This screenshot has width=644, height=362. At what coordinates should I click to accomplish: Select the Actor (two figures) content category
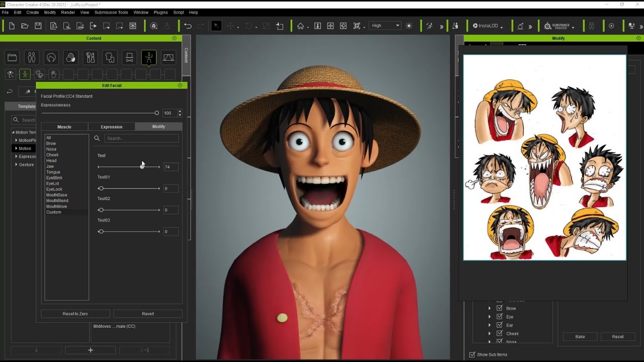31,58
